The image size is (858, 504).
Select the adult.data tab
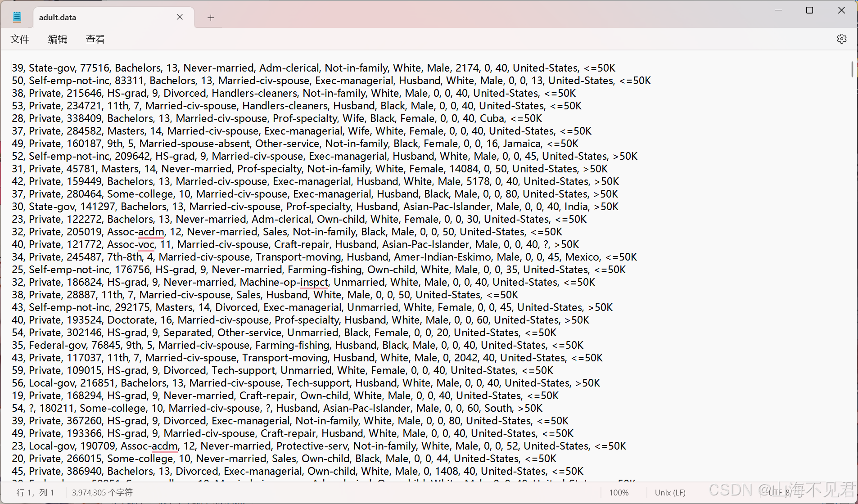pos(90,17)
